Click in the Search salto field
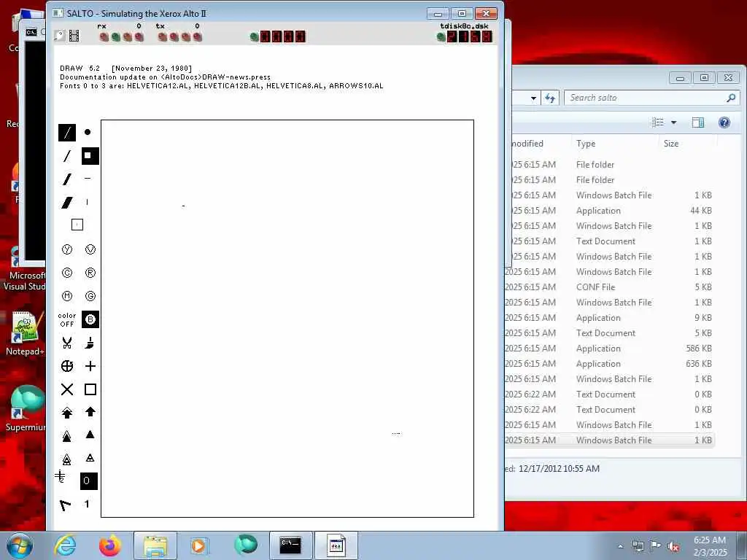This screenshot has width=747, height=560. (x=651, y=98)
